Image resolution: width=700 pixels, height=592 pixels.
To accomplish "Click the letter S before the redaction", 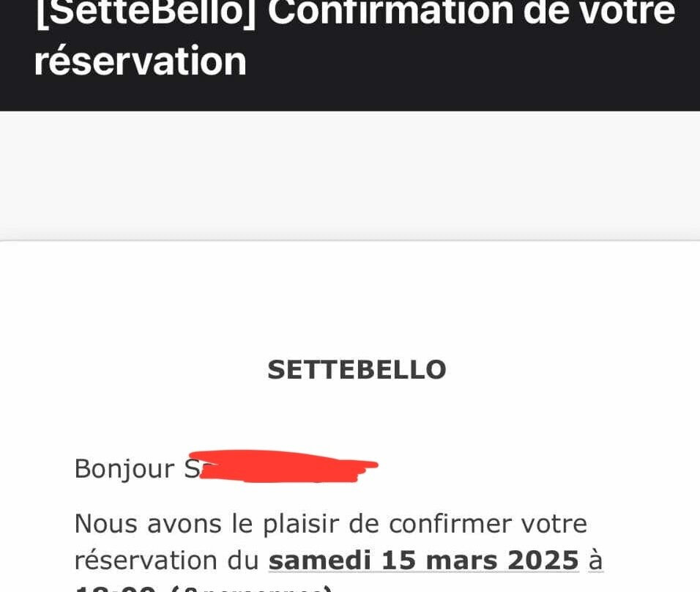I will 192,469.
